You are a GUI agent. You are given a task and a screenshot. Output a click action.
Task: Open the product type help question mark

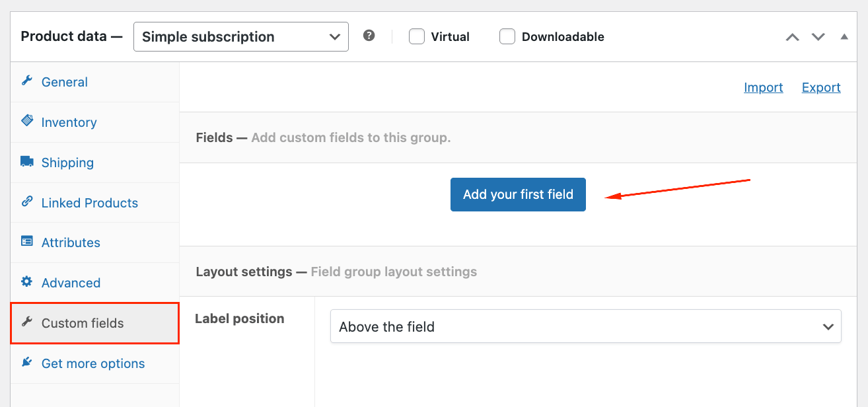click(369, 36)
